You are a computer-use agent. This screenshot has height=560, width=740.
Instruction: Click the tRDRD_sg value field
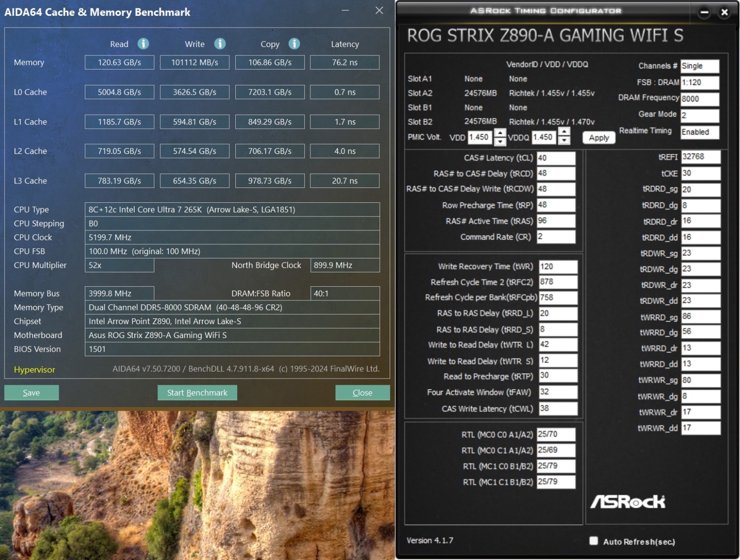[701, 189]
